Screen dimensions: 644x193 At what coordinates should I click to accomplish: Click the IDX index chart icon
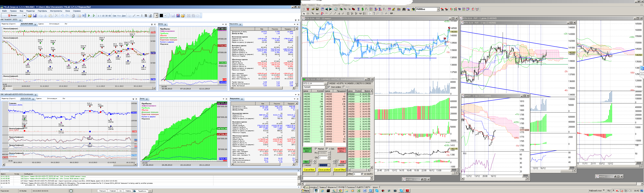389,9
